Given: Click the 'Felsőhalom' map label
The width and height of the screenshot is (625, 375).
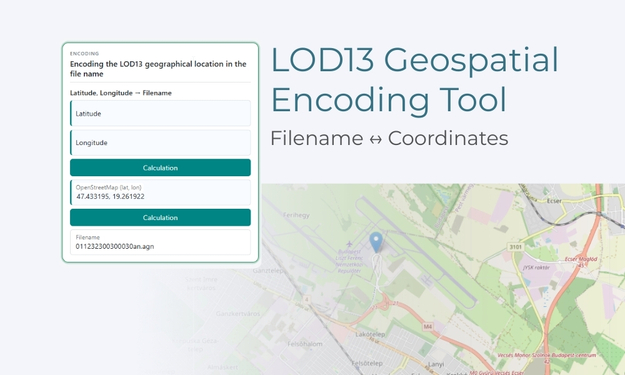Looking at the screenshot, I should tap(305, 344).
